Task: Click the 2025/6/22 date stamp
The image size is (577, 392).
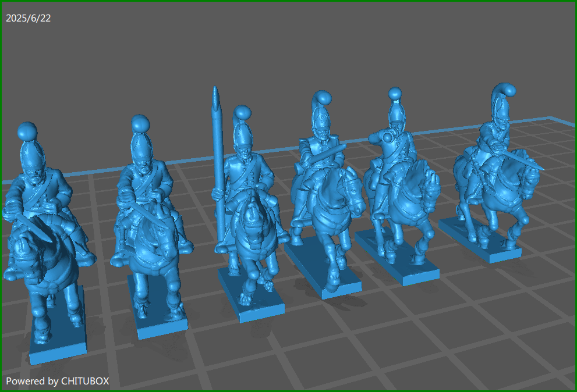Action: (28, 17)
